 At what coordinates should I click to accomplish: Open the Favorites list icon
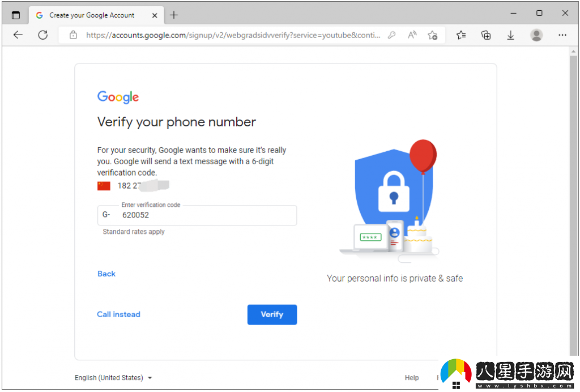461,35
